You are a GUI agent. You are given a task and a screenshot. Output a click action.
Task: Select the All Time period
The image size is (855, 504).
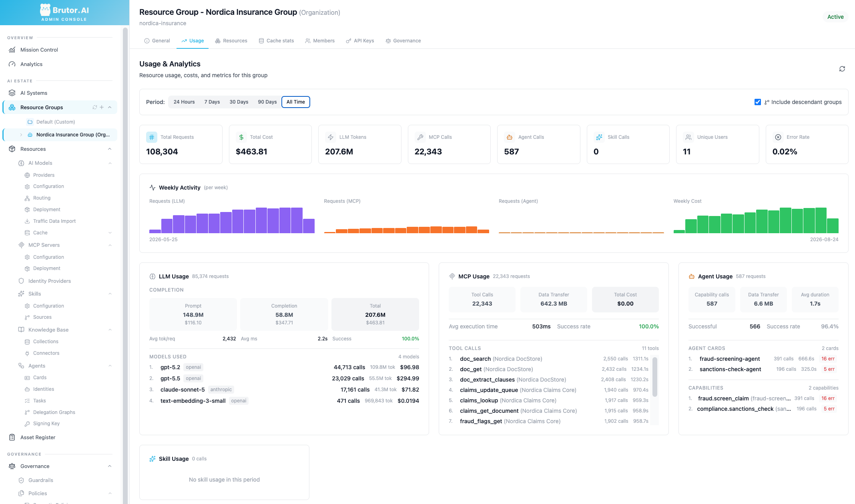tap(296, 102)
